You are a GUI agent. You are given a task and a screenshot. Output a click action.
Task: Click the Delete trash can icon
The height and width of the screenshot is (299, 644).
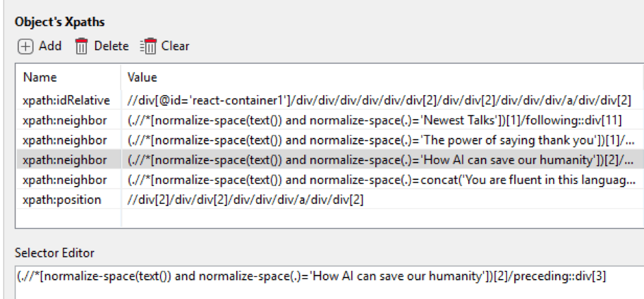[82, 46]
